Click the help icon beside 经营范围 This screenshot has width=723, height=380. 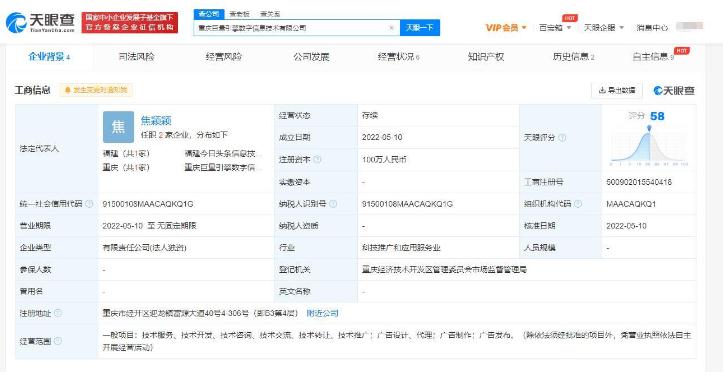coord(58,341)
